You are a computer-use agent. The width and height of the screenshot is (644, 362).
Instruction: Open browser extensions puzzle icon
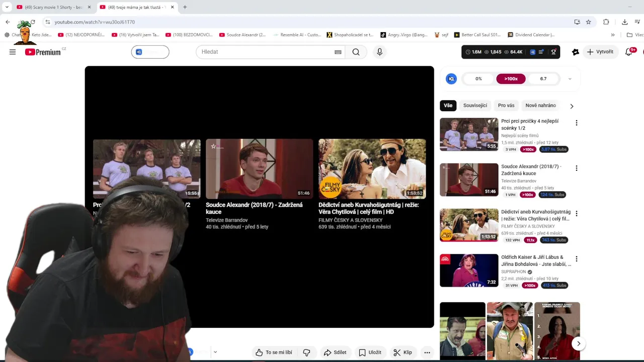606,22
